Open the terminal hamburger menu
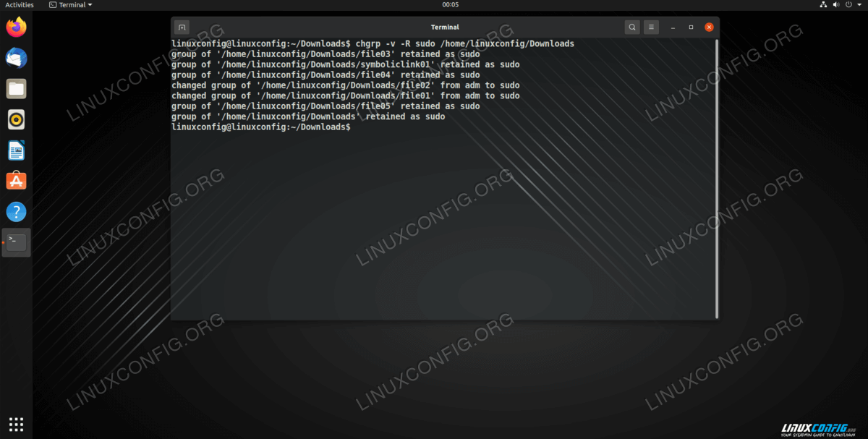This screenshot has height=439, width=868. pyautogui.click(x=652, y=27)
